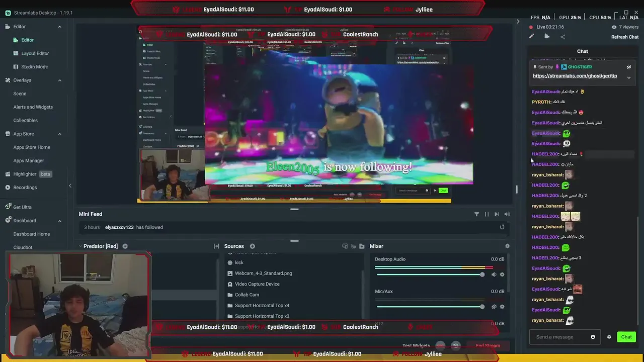The height and width of the screenshot is (362, 644).
Task: Adjust the Mic/Aux volume slider
Action: click(x=430, y=307)
